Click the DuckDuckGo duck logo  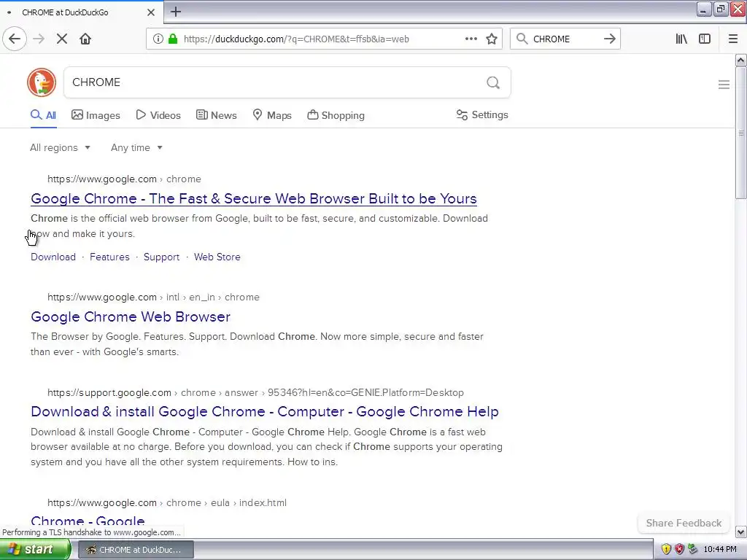[x=42, y=82]
